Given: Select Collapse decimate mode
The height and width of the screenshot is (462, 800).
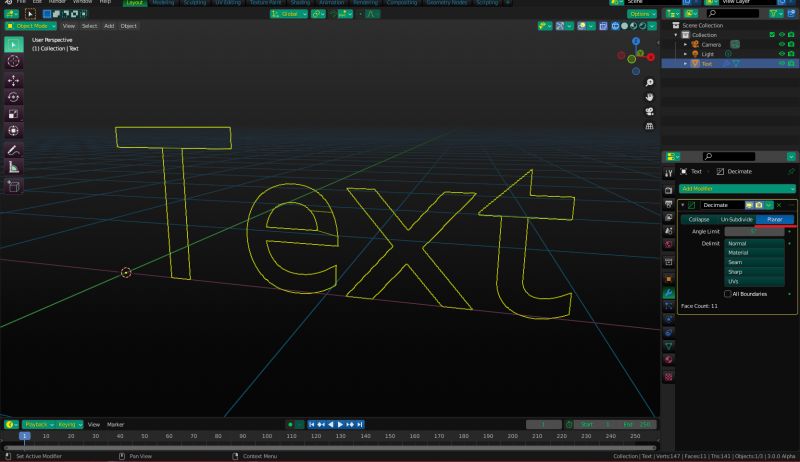Looking at the screenshot, I should point(698,219).
